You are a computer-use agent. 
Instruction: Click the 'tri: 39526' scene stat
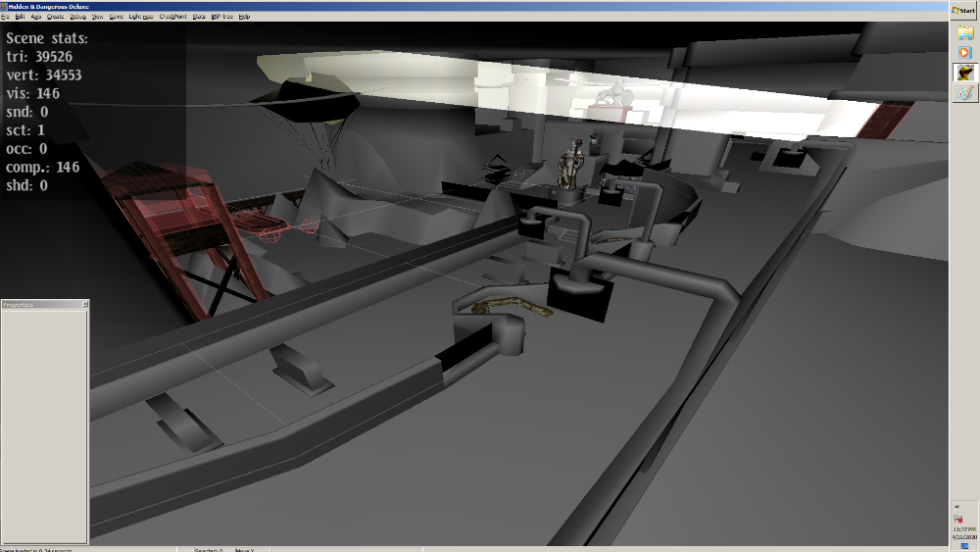coord(39,57)
